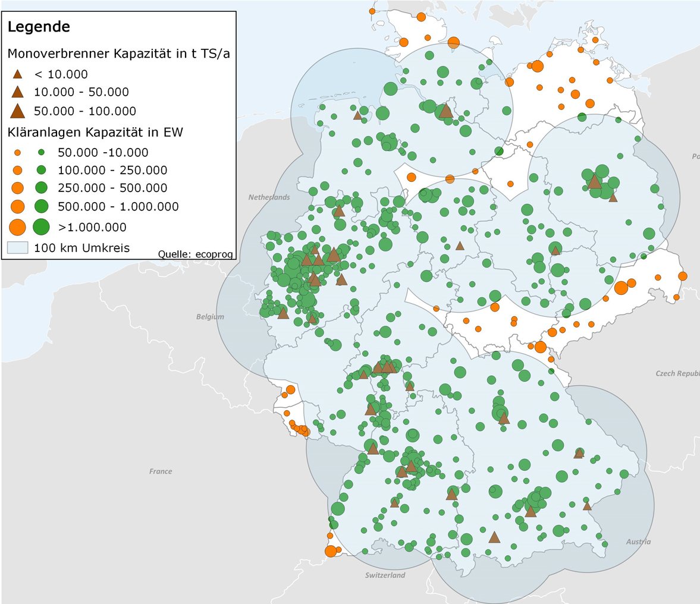Click the large brown triangle near Berlin
This screenshot has height=604, width=700.
coord(594,181)
